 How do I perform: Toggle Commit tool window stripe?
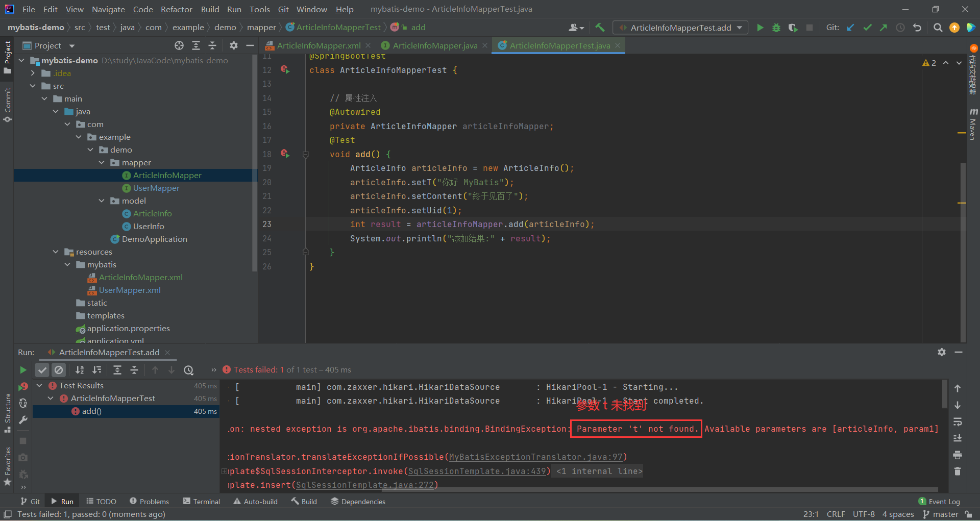click(7, 105)
